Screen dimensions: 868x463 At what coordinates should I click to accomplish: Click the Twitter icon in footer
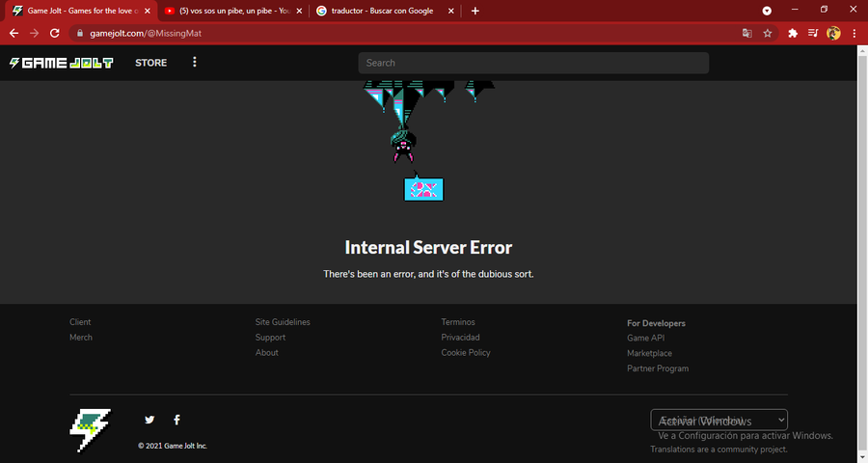[149, 420]
